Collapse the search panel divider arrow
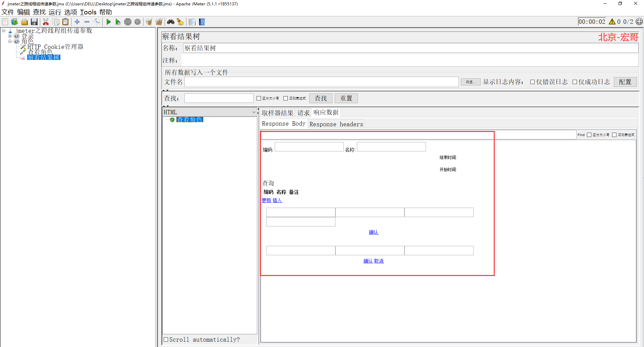This screenshot has height=347, width=644. click(x=164, y=106)
